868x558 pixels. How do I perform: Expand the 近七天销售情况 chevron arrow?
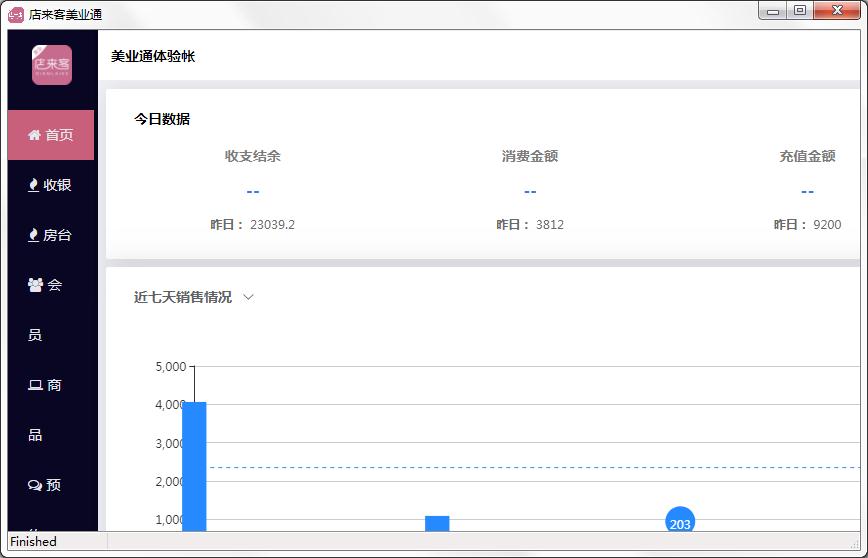point(249,297)
